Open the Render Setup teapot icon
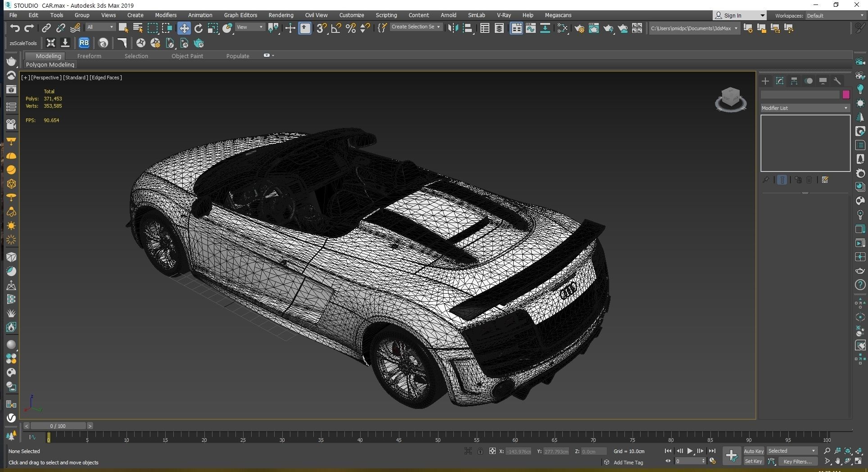This screenshot has height=472, width=868. click(579, 28)
